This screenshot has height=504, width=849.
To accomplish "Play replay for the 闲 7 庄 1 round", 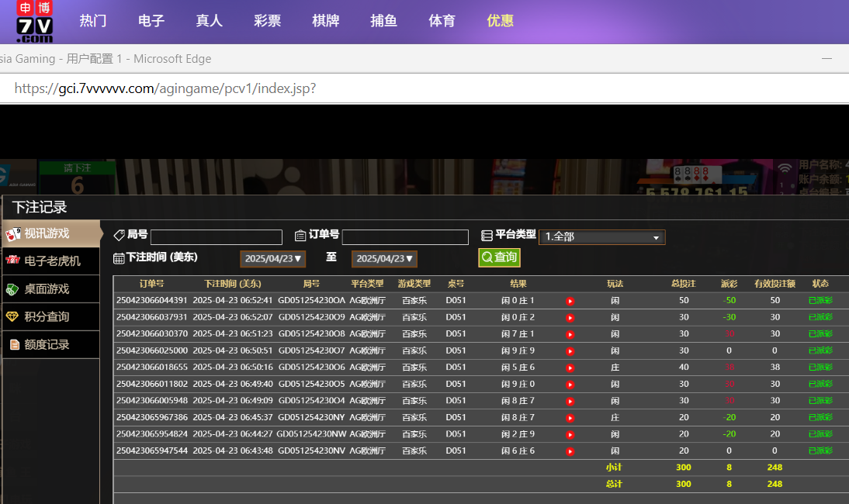I will point(570,334).
